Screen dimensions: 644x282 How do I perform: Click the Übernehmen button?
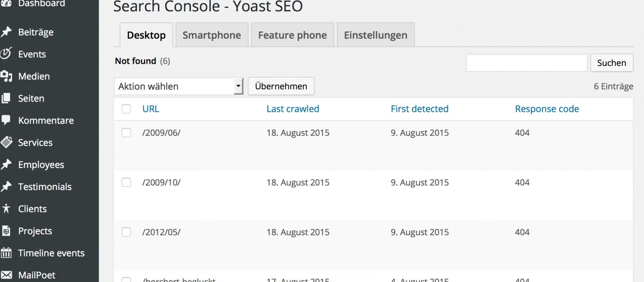[281, 86]
